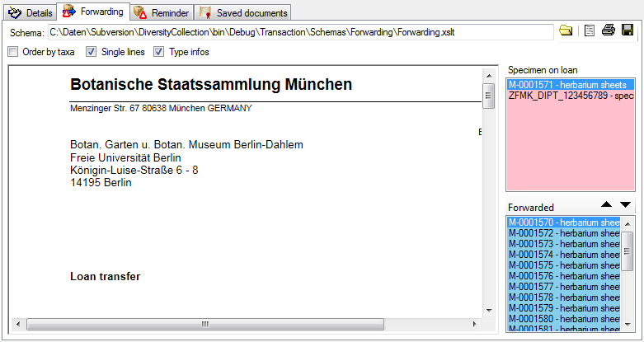
Task: Select M-0001574 in Forwarded list
Action: tap(564, 255)
